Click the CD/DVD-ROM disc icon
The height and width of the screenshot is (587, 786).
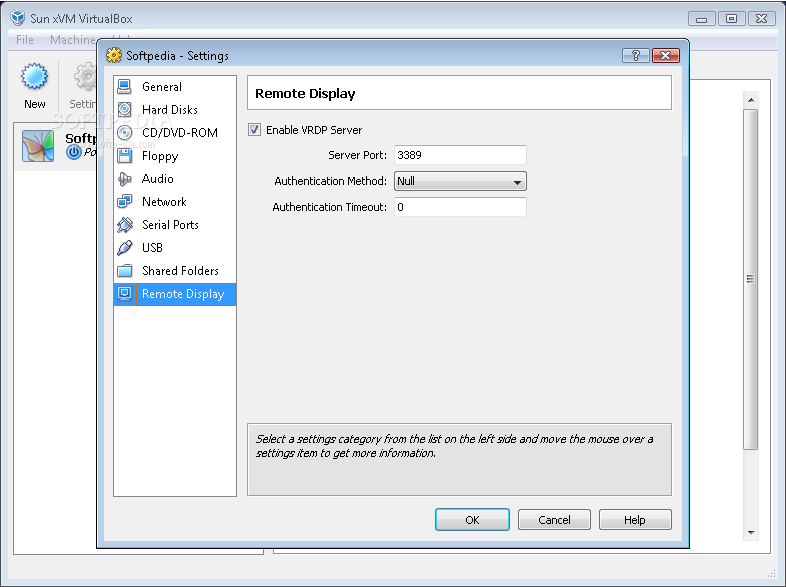point(124,132)
